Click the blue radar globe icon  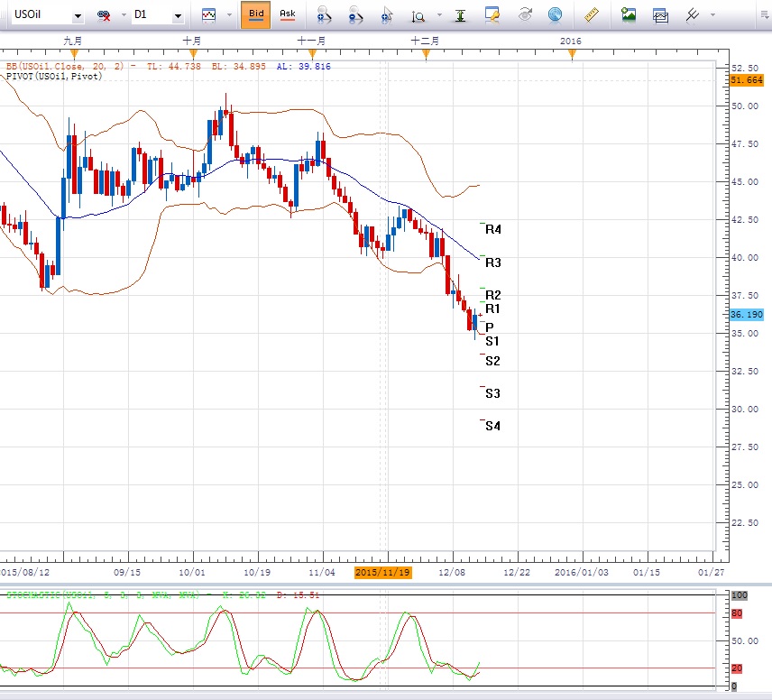coord(555,15)
